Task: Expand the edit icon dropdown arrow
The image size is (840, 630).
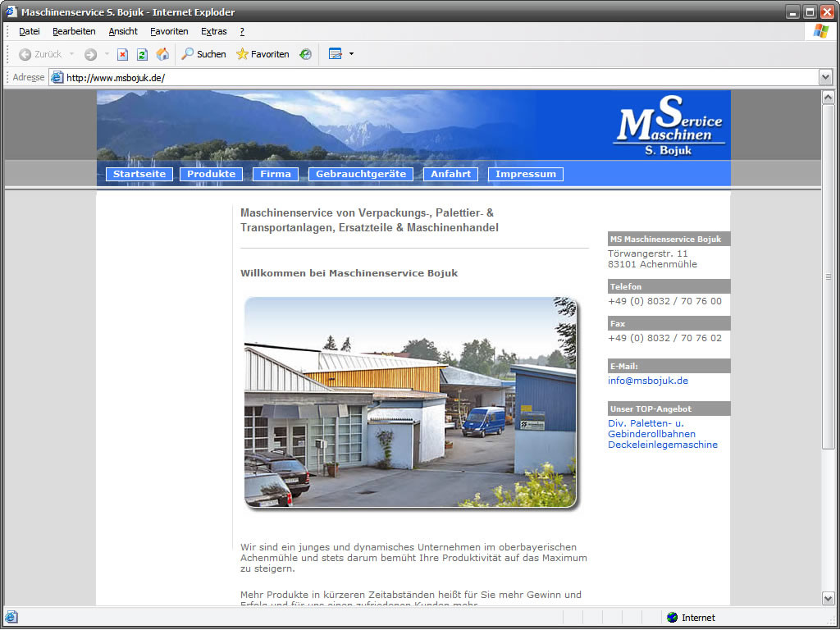Action: coord(351,54)
